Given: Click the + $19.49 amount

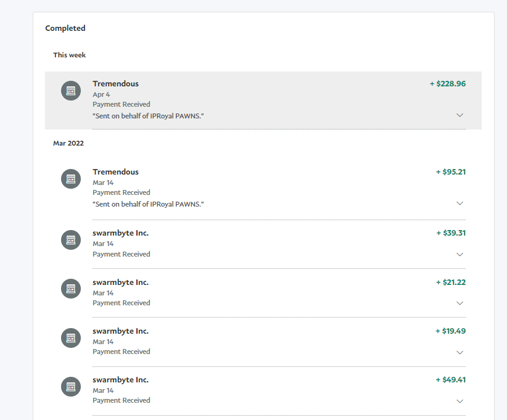Looking at the screenshot, I should [451, 331].
